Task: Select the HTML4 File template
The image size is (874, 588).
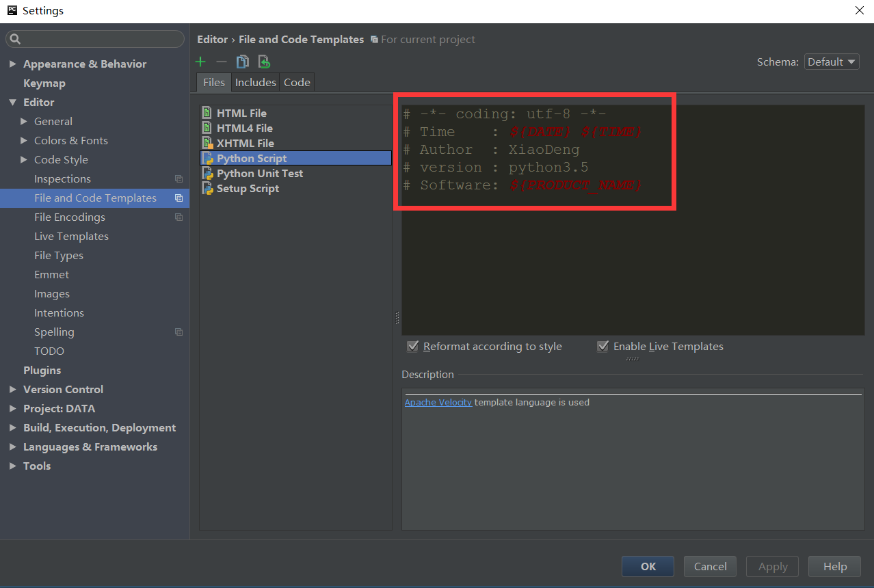Action: pyautogui.click(x=295, y=128)
